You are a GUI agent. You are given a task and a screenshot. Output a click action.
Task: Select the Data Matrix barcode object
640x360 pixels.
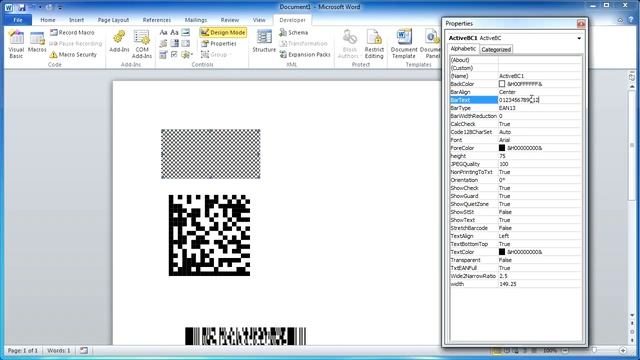tap(209, 235)
